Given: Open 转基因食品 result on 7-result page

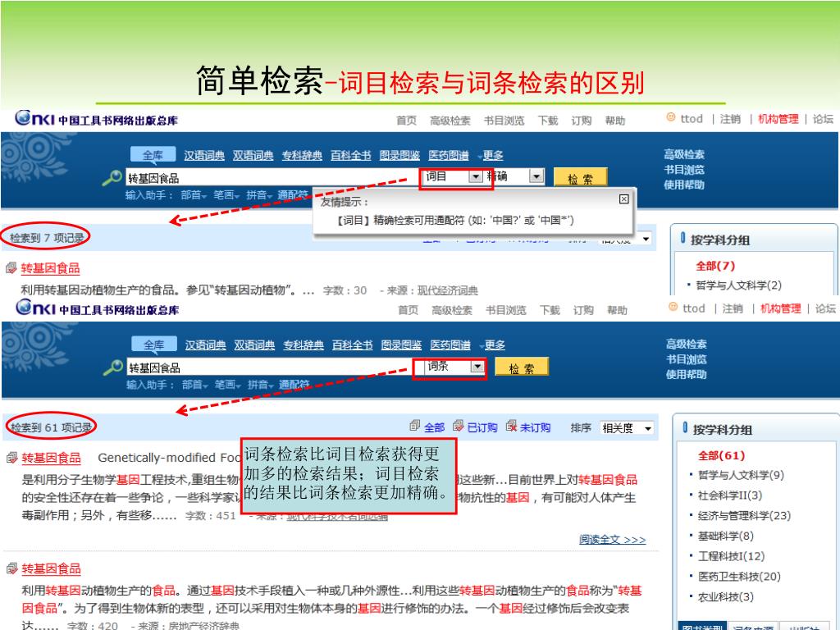Looking at the screenshot, I should click(x=50, y=268).
